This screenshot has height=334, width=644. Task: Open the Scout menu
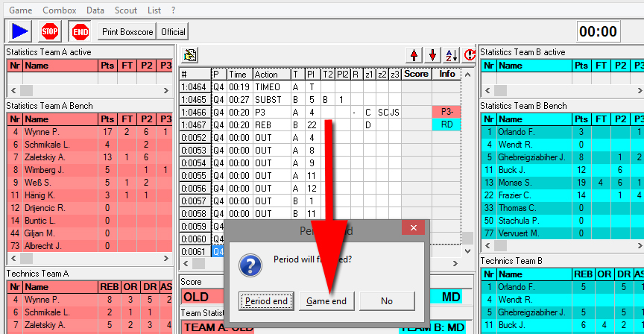pyautogui.click(x=126, y=10)
